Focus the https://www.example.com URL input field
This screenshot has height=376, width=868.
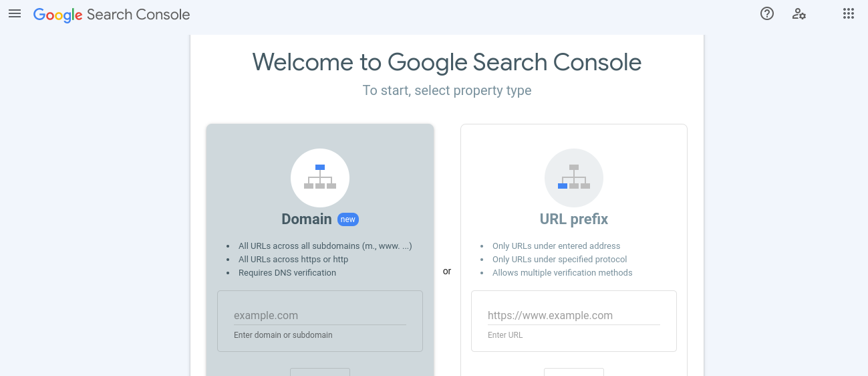point(573,316)
